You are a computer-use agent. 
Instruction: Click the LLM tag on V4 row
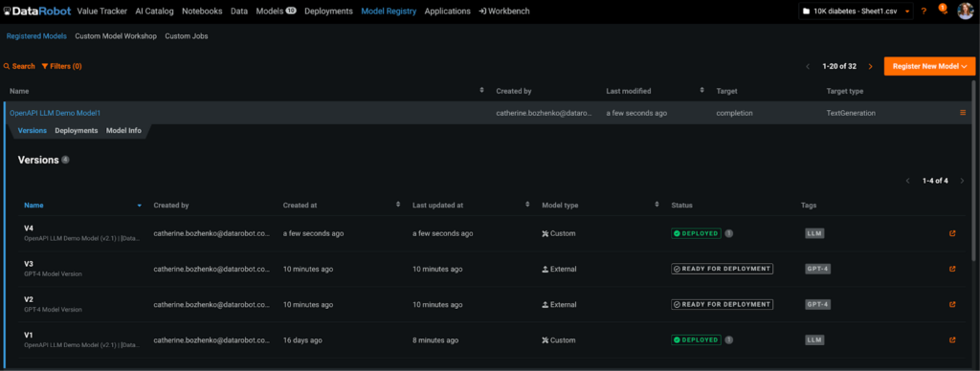coord(814,233)
